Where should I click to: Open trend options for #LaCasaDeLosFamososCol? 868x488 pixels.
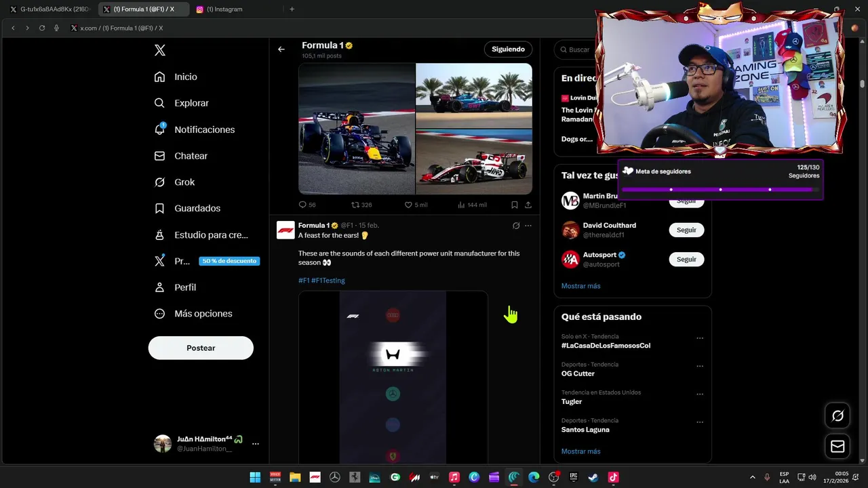700,338
